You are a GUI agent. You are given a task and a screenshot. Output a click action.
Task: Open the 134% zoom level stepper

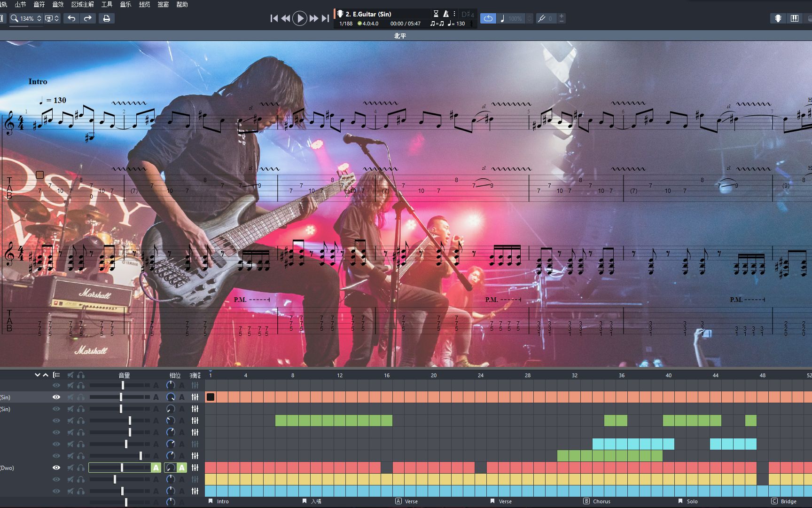tap(39, 18)
